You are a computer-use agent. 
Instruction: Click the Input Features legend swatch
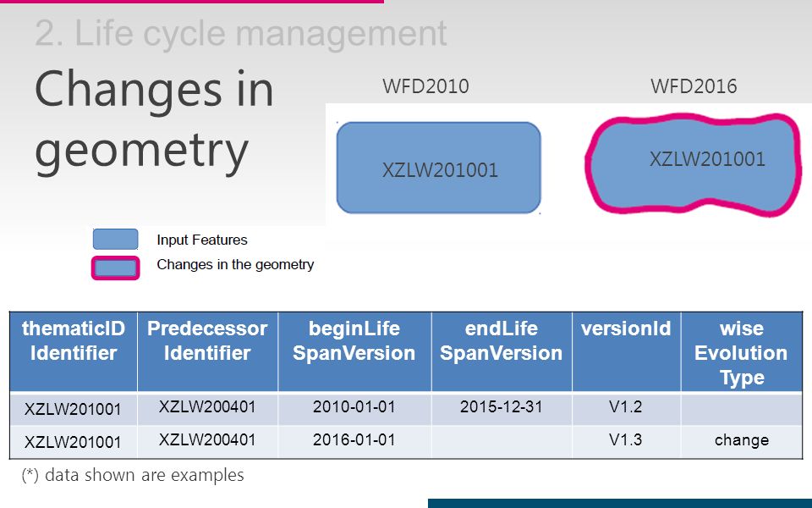116,239
